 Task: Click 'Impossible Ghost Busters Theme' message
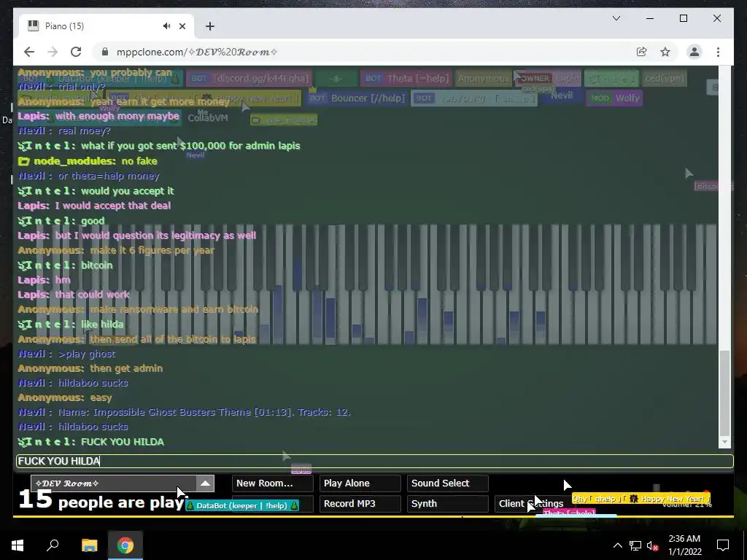pyautogui.click(x=204, y=413)
